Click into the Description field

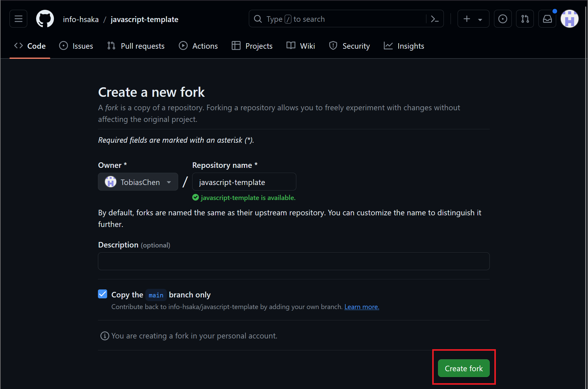[294, 261]
